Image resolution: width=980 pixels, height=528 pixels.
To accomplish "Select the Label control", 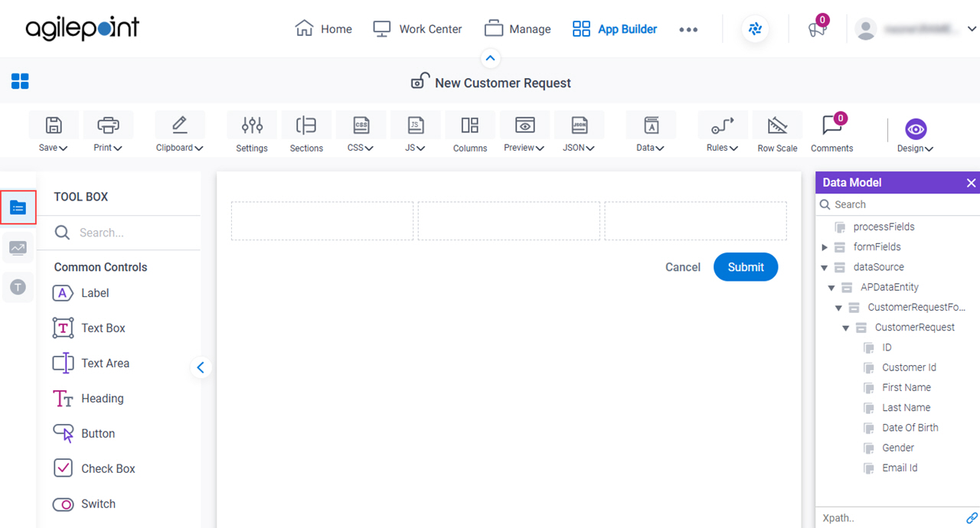I will pyautogui.click(x=80, y=293).
